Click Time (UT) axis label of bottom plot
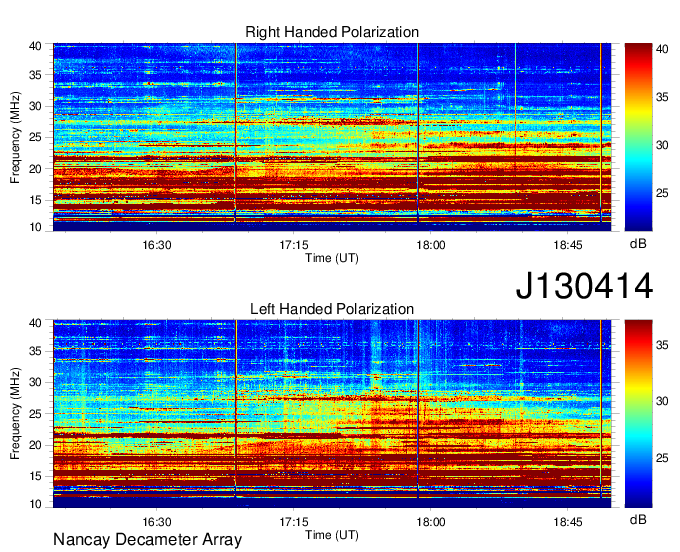The height and width of the screenshot is (552, 680). click(x=332, y=535)
